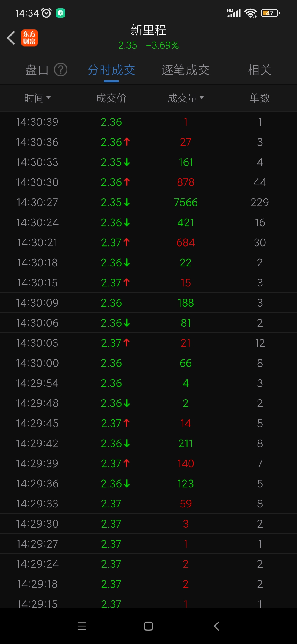The height and width of the screenshot is (644, 297).
Task: Tap price 2.35 in the 14:30:27 row
Action: click(111, 202)
